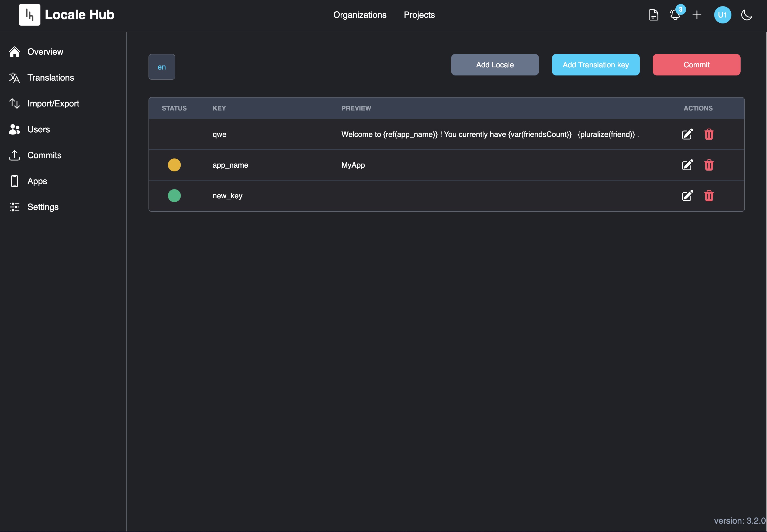Click the app_name key cell
Image resolution: width=767 pixels, height=532 pixels.
(230, 165)
